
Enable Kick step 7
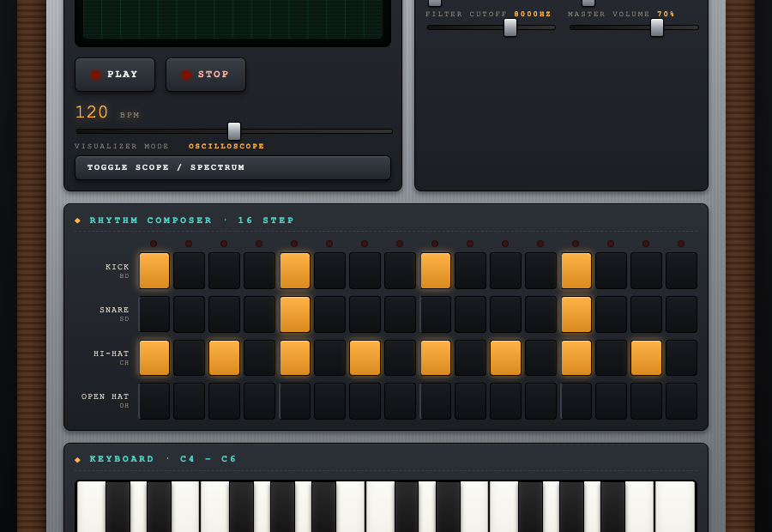click(x=365, y=270)
